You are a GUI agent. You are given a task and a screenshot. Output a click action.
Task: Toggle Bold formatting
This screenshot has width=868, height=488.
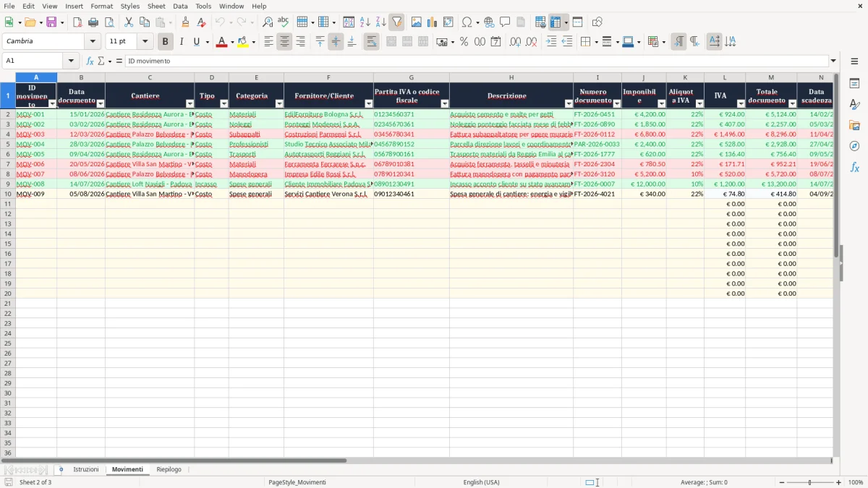tap(166, 42)
